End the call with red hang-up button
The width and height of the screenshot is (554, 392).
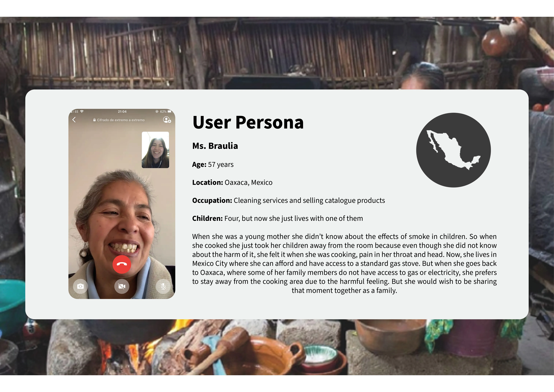[122, 264]
